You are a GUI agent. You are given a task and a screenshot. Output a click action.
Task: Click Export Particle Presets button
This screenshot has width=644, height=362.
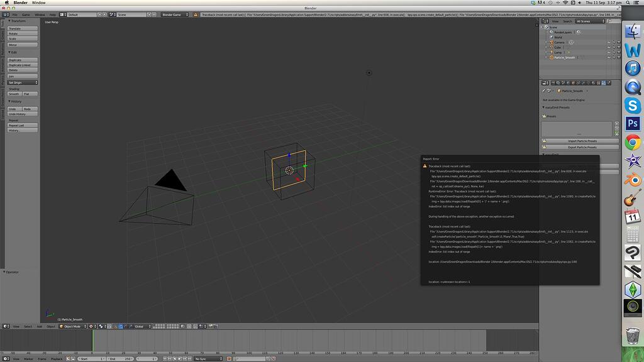582,147
